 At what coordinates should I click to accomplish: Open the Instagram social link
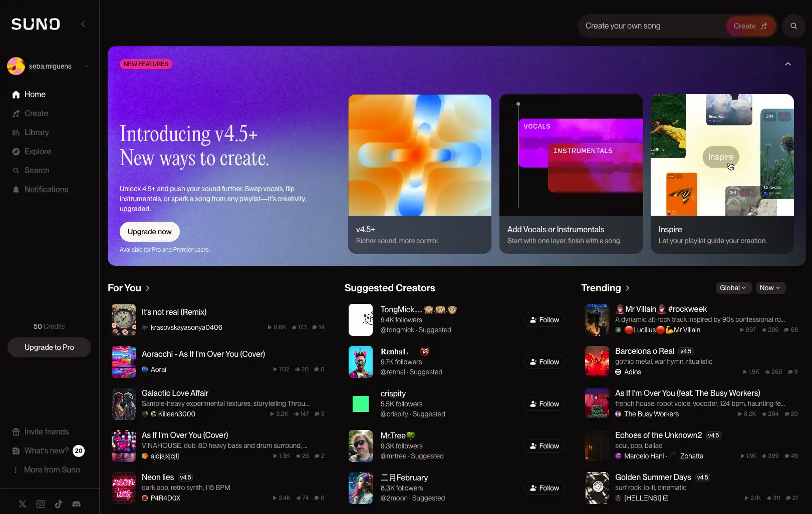(41, 504)
